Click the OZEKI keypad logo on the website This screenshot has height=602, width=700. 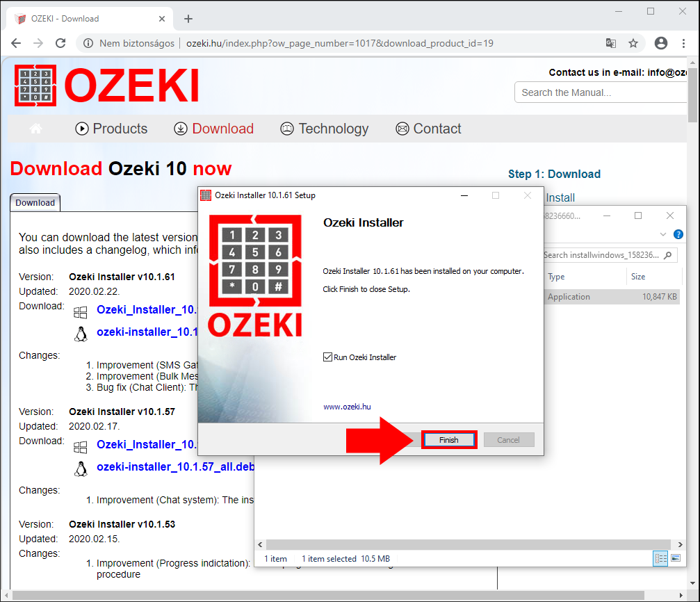35,86
